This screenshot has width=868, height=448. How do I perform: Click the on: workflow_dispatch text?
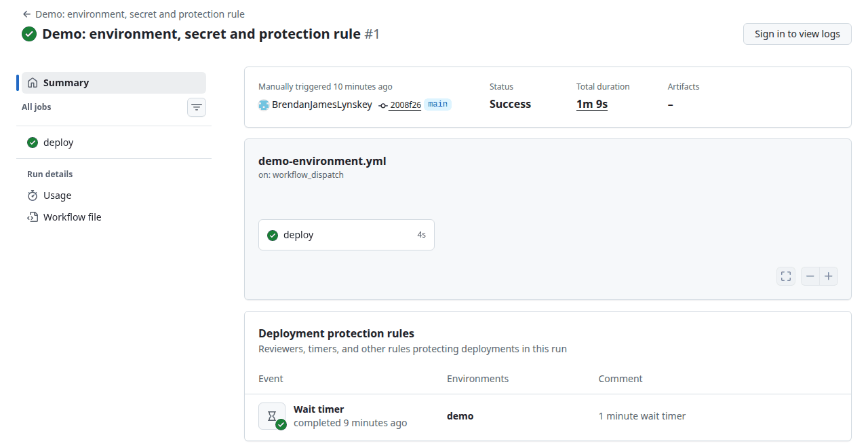coord(301,175)
